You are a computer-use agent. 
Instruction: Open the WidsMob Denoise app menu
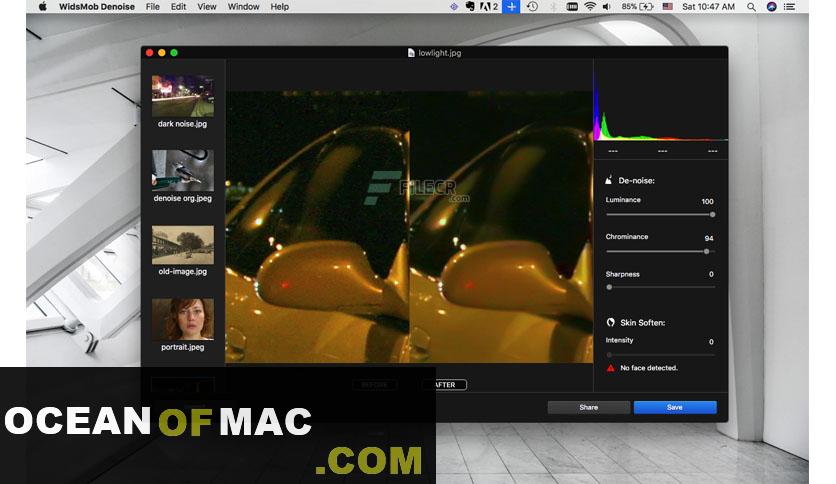(x=97, y=6)
